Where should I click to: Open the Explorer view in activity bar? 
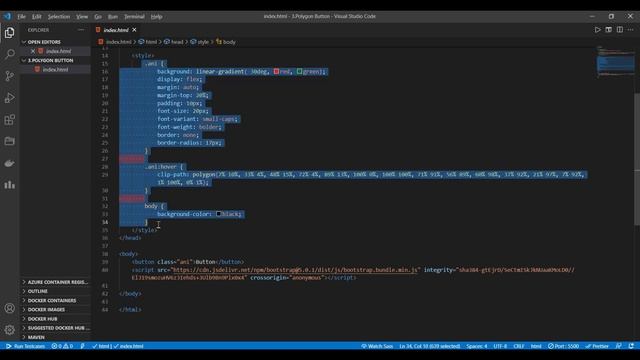point(9,33)
